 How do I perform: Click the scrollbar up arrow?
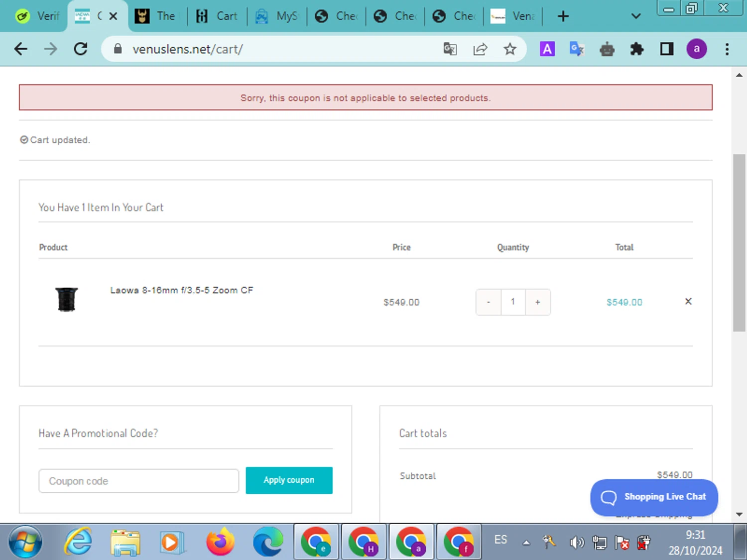click(739, 75)
